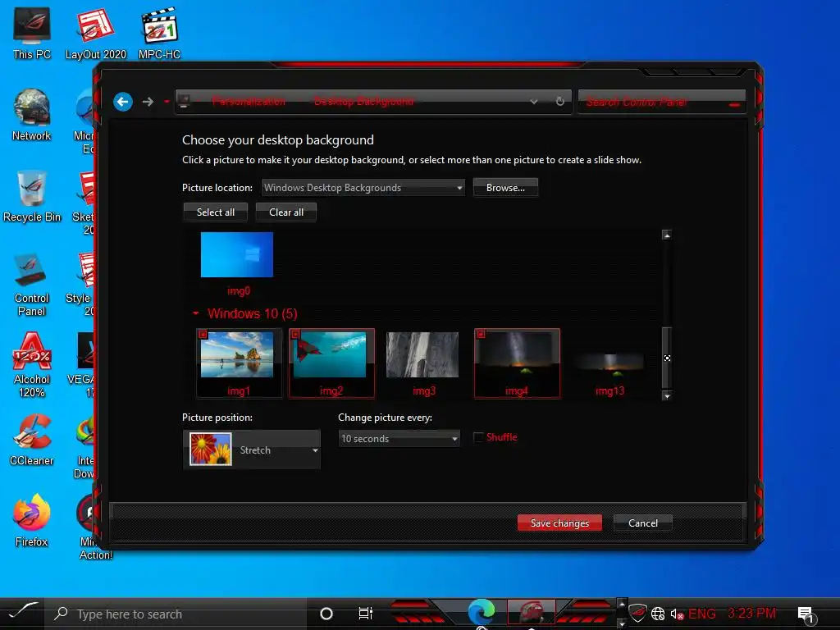
Task: Click the Search Control Panel field
Action: (661, 101)
